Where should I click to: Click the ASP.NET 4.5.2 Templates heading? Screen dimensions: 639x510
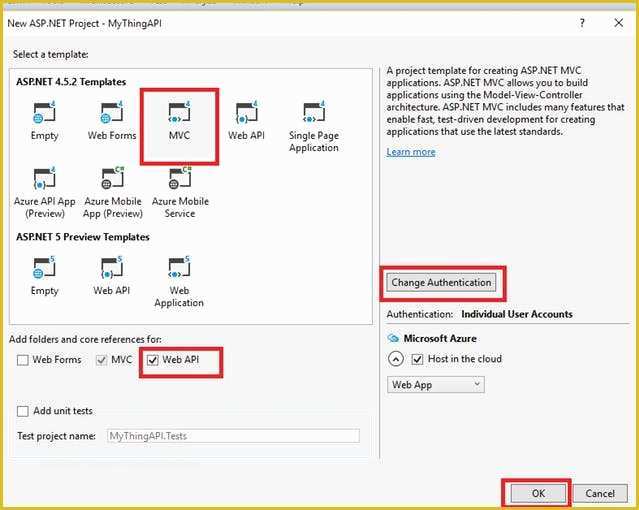coord(71,82)
